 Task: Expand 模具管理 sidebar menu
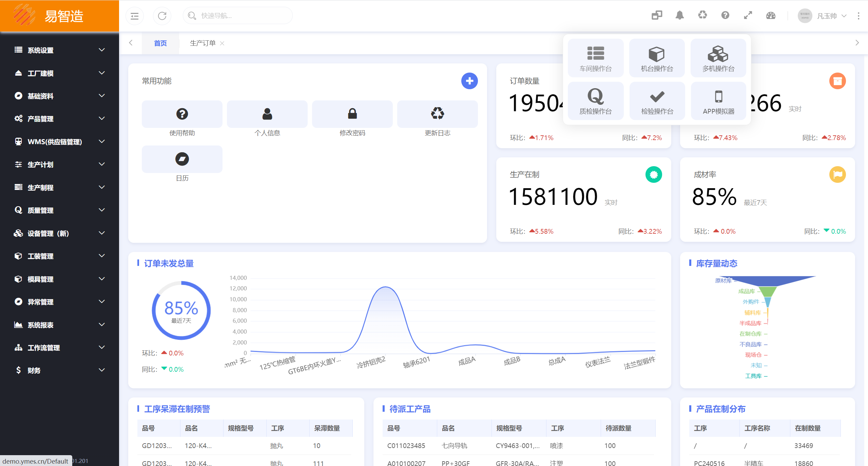(x=59, y=279)
